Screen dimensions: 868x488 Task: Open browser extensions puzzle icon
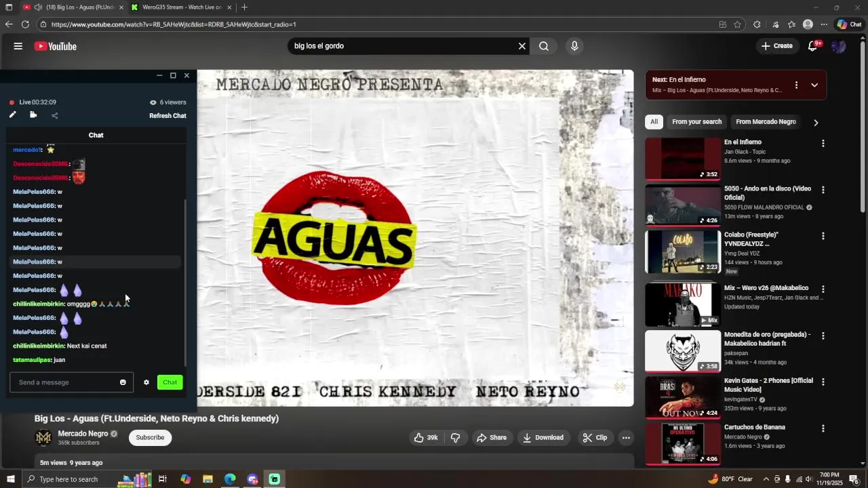tap(757, 24)
